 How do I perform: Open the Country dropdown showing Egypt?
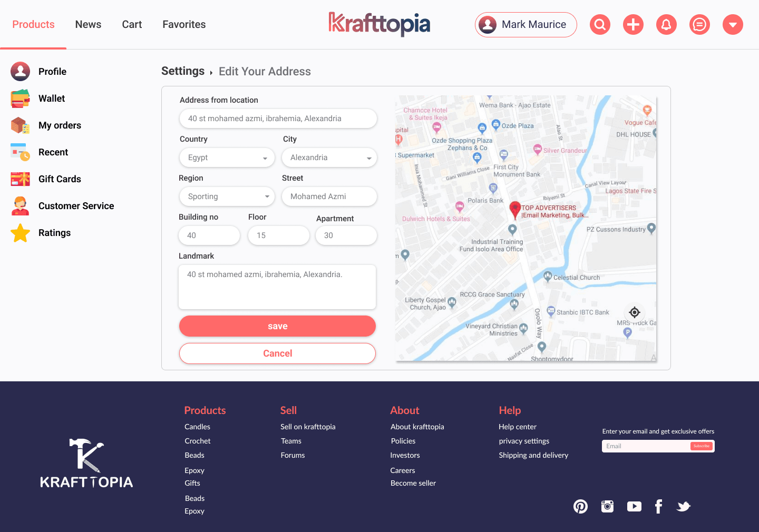227,157
